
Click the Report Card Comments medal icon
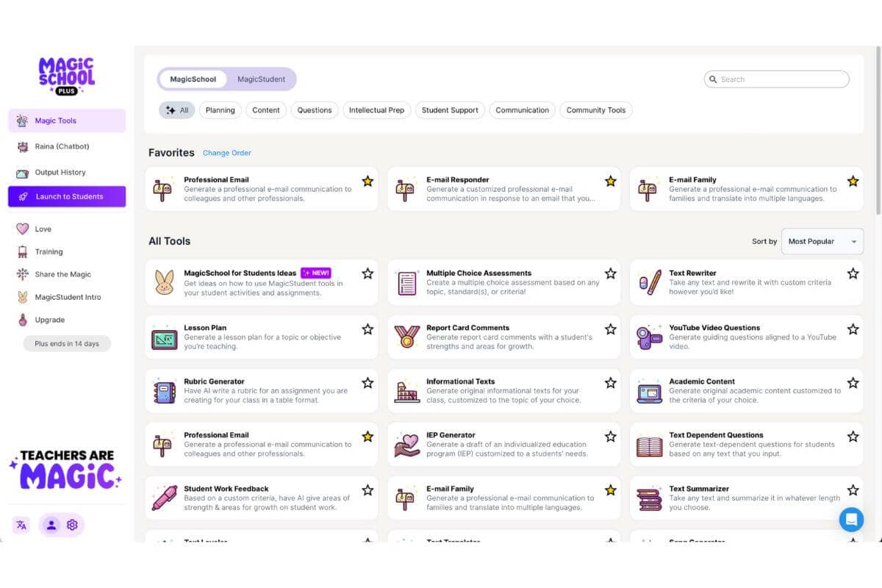[407, 337]
